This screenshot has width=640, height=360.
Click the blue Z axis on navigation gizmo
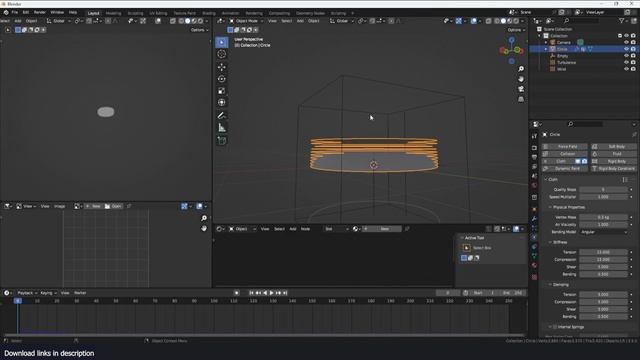pos(511,40)
